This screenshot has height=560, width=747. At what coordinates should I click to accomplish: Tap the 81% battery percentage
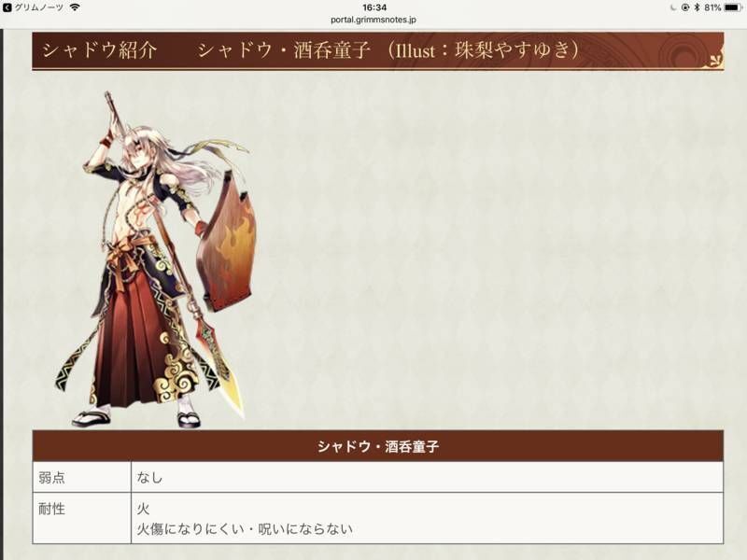point(712,7)
